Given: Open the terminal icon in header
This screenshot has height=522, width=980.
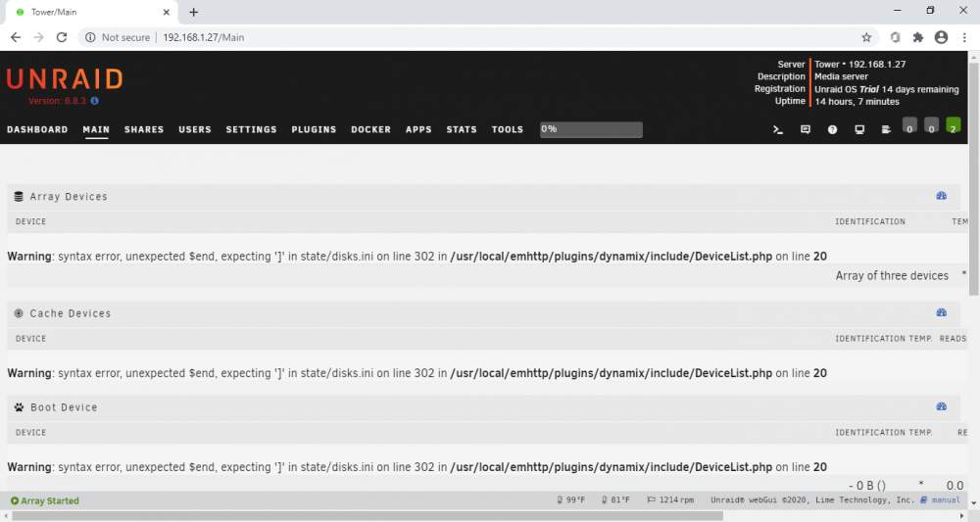Looking at the screenshot, I should [x=777, y=130].
